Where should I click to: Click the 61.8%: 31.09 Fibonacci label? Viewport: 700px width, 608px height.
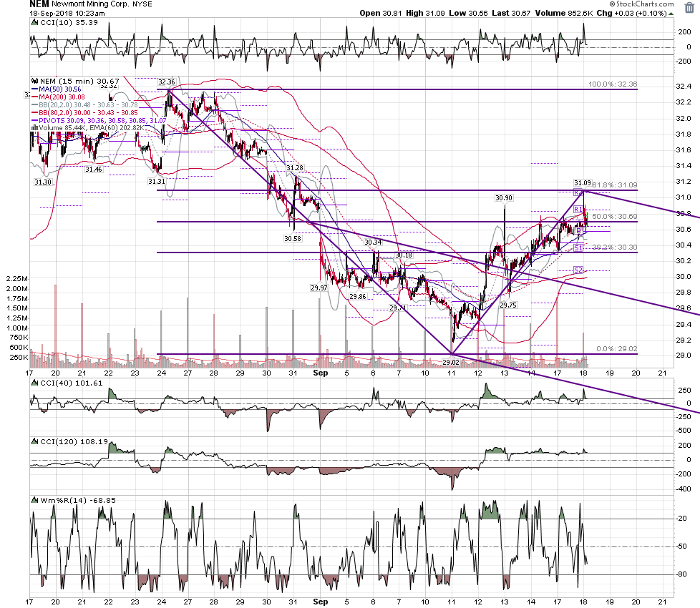(x=615, y=185)
